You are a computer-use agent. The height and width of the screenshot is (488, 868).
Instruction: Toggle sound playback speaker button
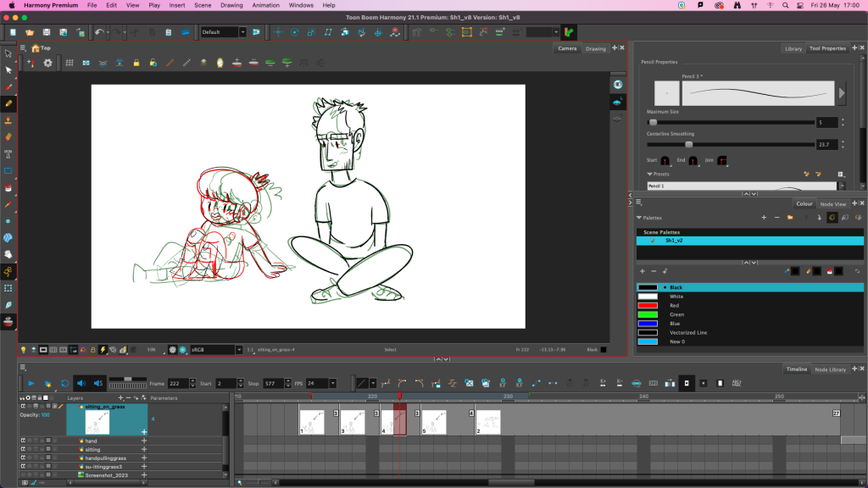point(81,384)
